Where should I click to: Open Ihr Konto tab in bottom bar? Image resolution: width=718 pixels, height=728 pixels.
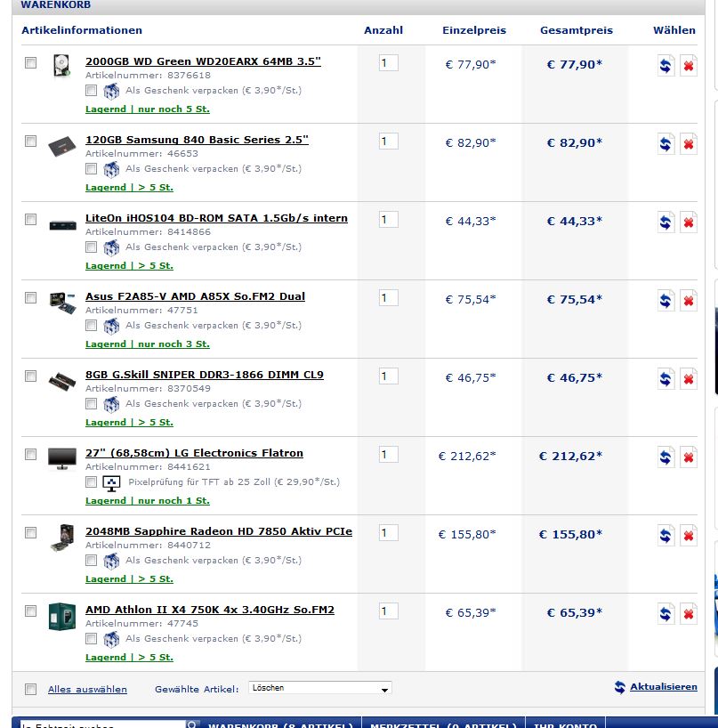pyautogui.click(x=565, y=724)
